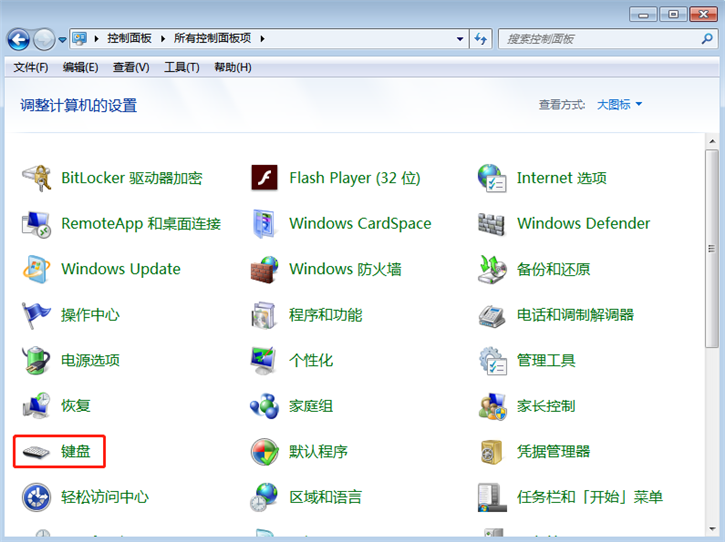Open the 凭据管理器 icon
The image size is (725, 542).
[492, 452]
